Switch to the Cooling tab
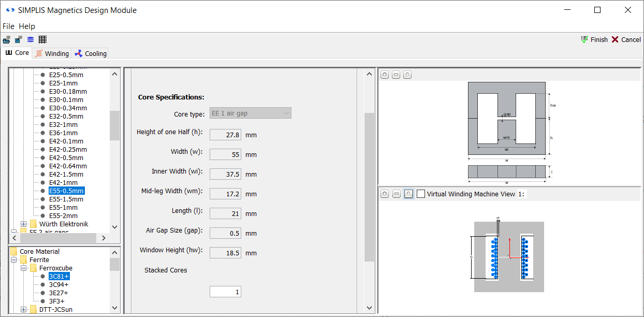This screenshot has height=317, width=644. [x=91, y=53]
